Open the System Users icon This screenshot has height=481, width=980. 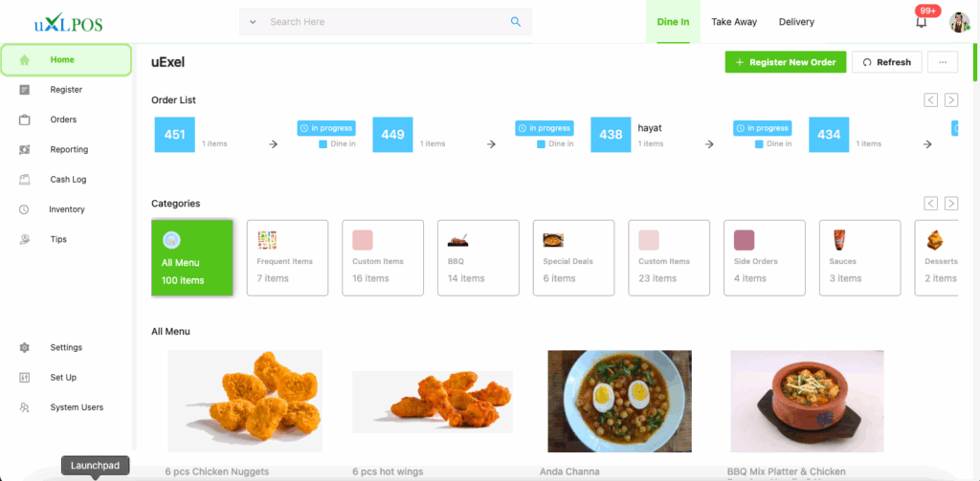[x=24, y=407]
